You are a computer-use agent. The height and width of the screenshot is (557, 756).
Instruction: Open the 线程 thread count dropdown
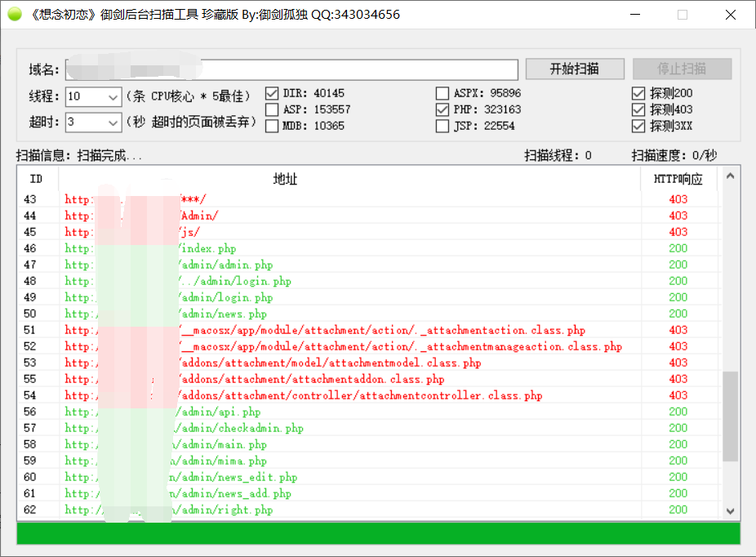pos(113,97)
